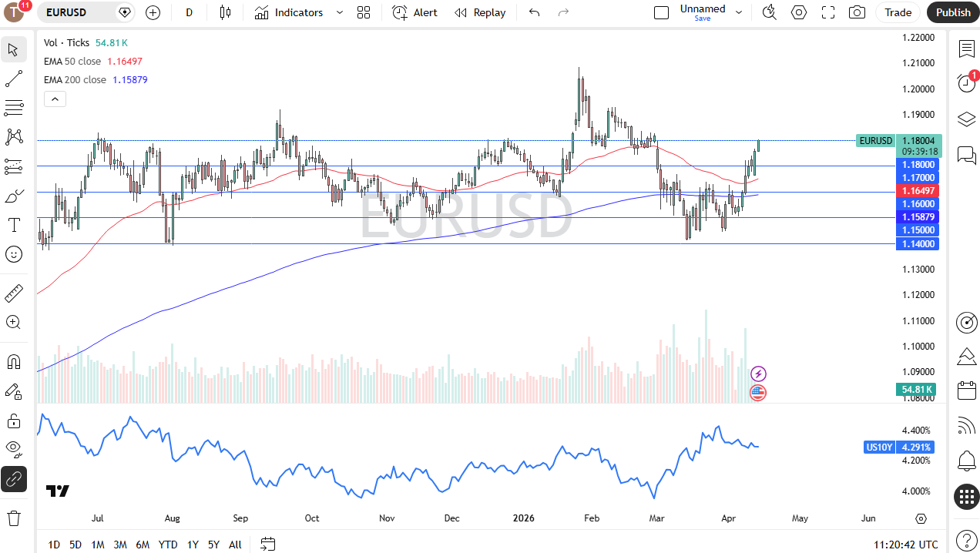Open the user profile avatar menu
This screenshot has width=980, height=553.
tap(15, 12)
